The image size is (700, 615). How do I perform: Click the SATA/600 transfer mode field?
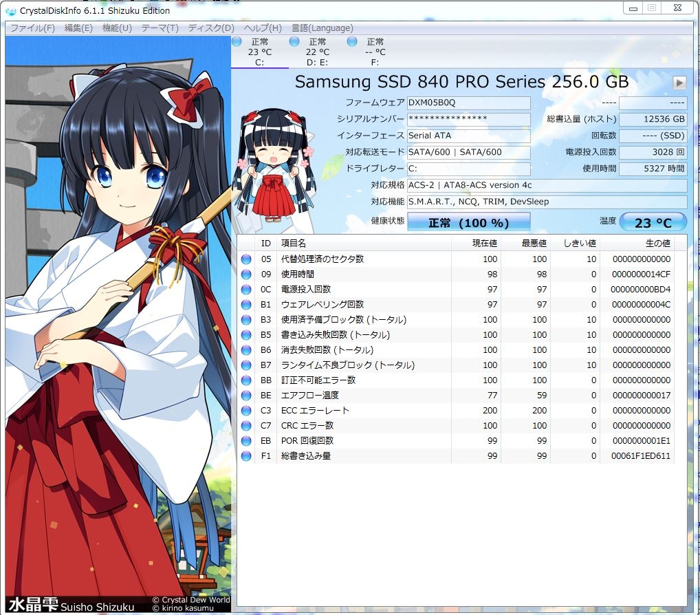(469, 152)
